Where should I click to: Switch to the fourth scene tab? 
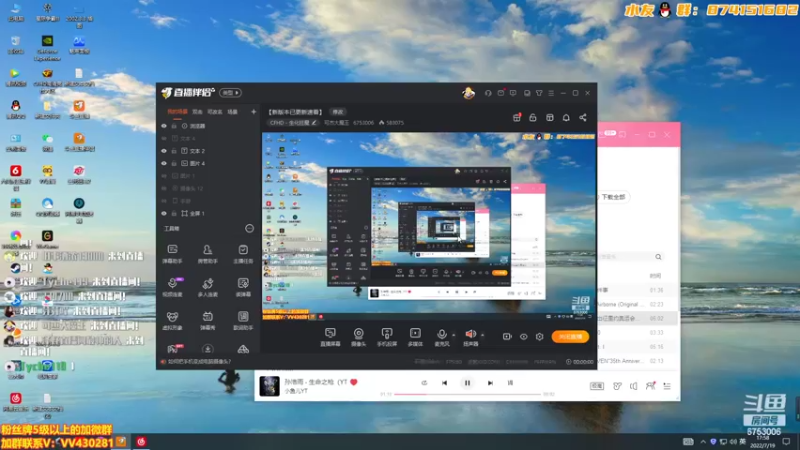point(233,112)
